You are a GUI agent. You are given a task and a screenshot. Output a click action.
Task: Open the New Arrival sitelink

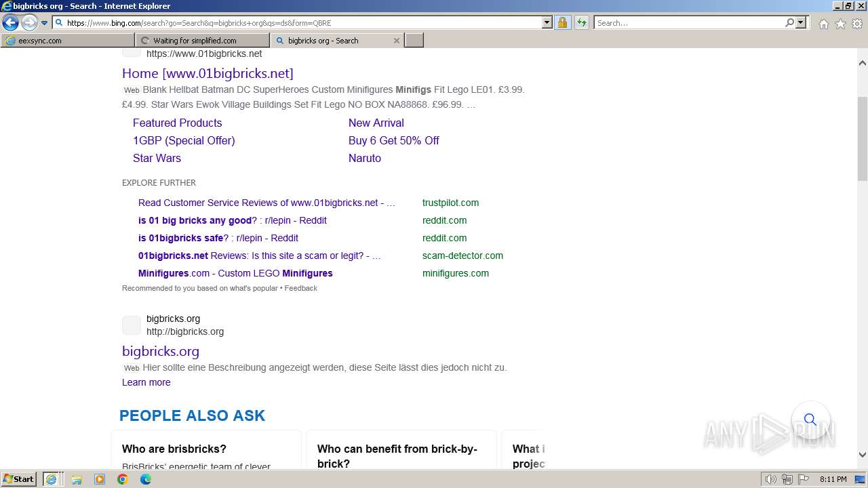point(376,123)
